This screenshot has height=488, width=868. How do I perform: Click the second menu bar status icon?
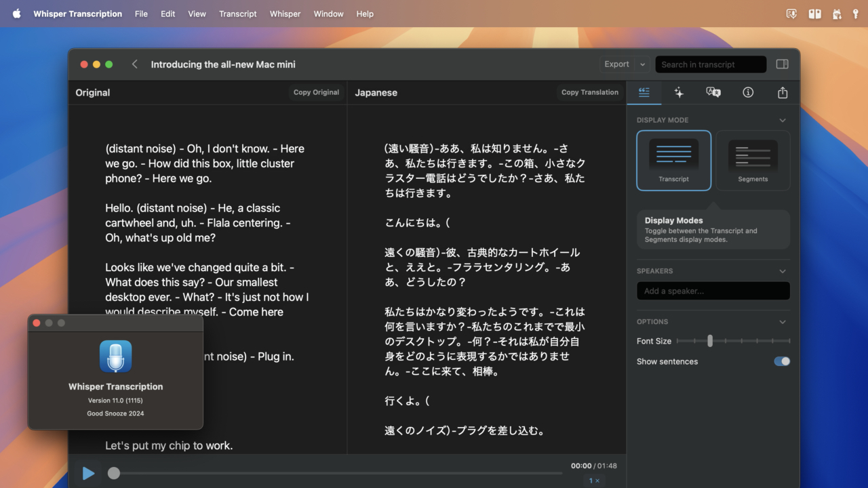(814, 14)
